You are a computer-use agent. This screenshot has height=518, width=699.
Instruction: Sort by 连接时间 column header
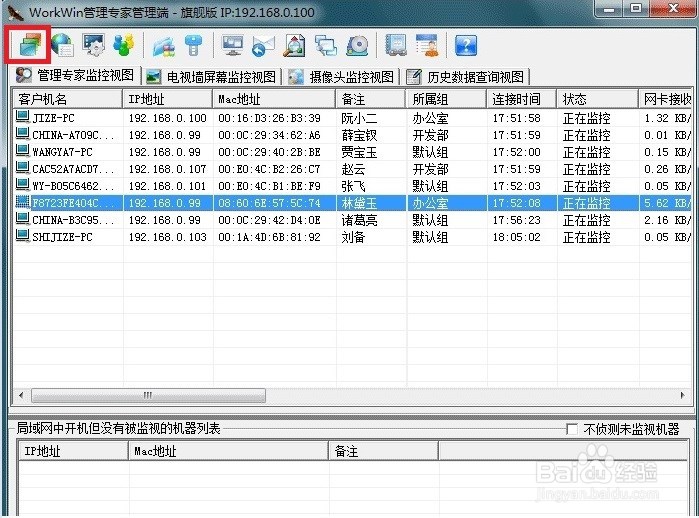522,99
